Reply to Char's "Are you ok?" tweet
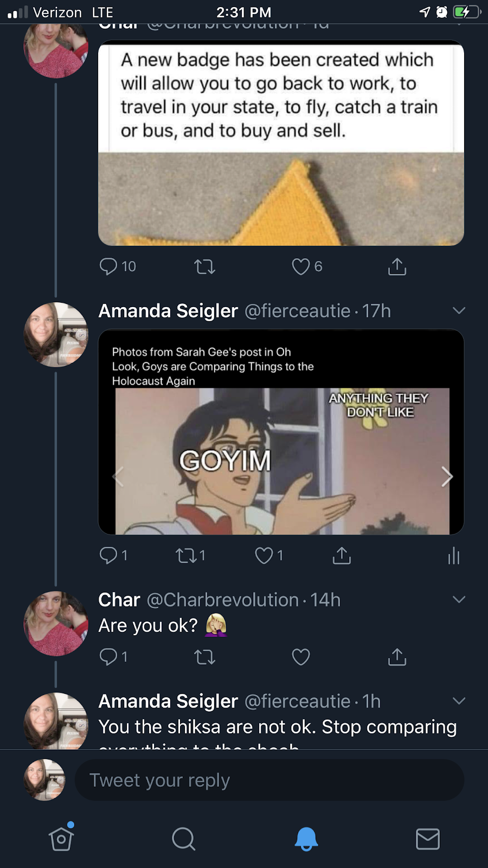The image size is (488, 868). [109, 657]
